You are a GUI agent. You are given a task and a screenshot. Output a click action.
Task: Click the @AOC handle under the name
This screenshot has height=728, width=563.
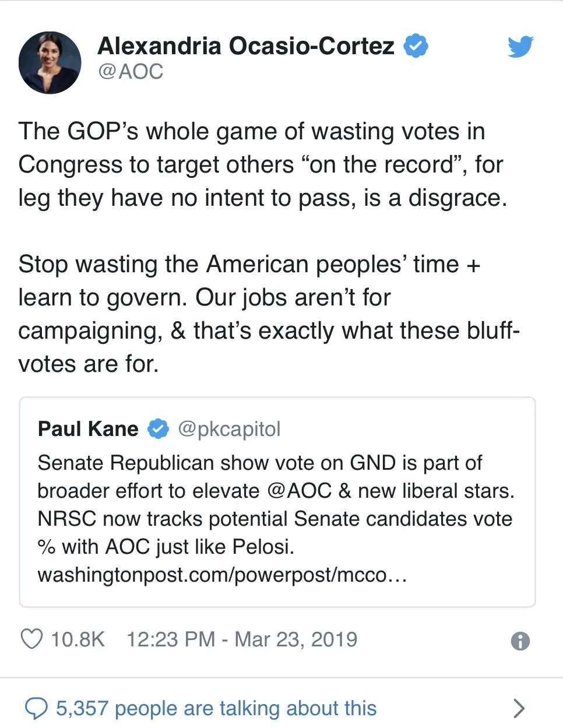(x=131, y=72)
